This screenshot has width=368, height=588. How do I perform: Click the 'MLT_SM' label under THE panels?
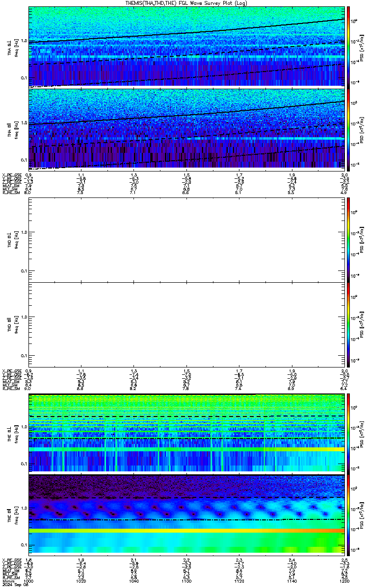(9, 574)
